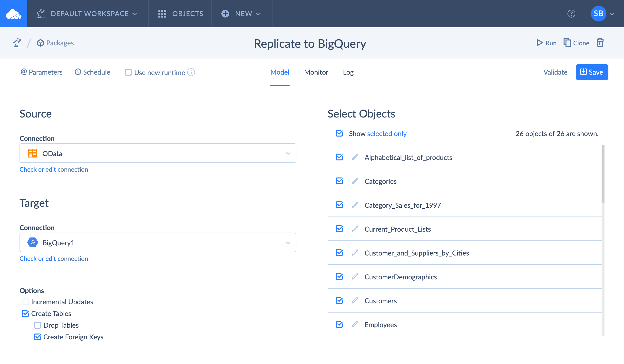Screen dimensions: 624x364
Task: Switch to the Monitor tab
Action: tap(316, 72)
